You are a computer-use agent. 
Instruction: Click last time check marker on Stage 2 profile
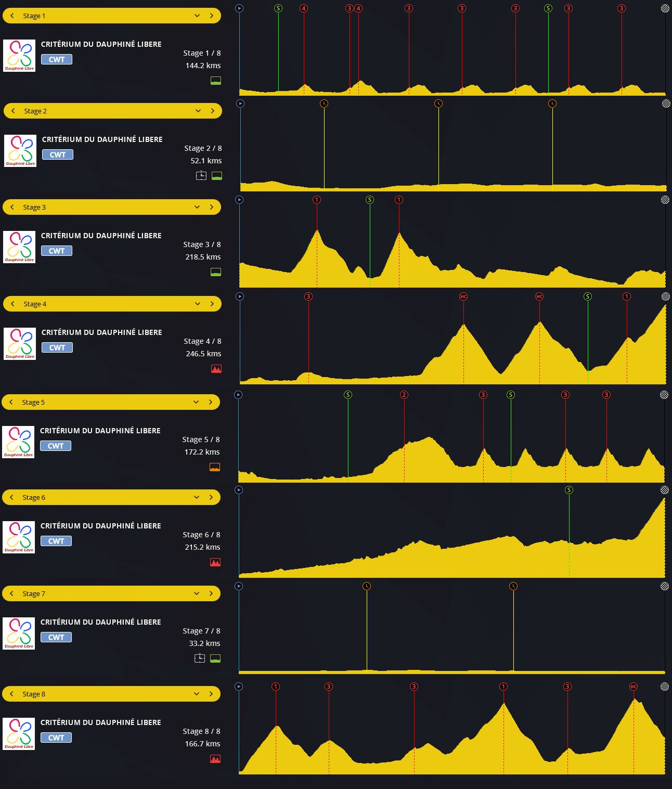tap(552, 104)
